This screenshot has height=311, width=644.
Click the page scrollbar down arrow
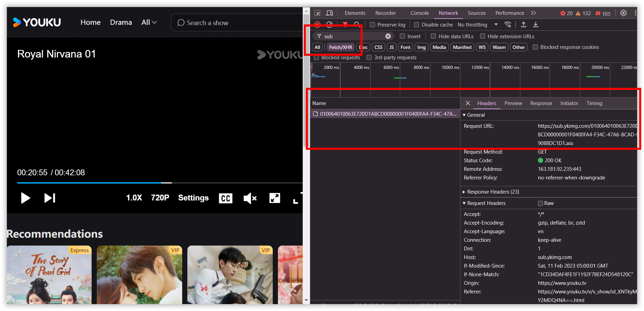coord(306,300)
